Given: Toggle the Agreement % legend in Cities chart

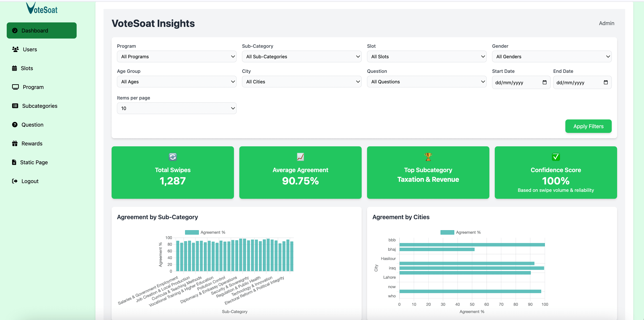Looking at the screenshot, I should pos(460,232).
